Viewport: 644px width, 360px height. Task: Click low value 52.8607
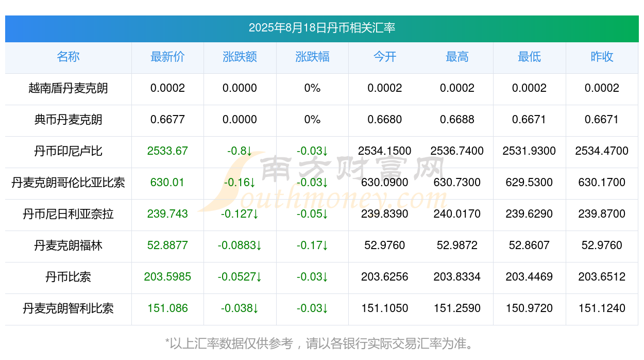529,246
